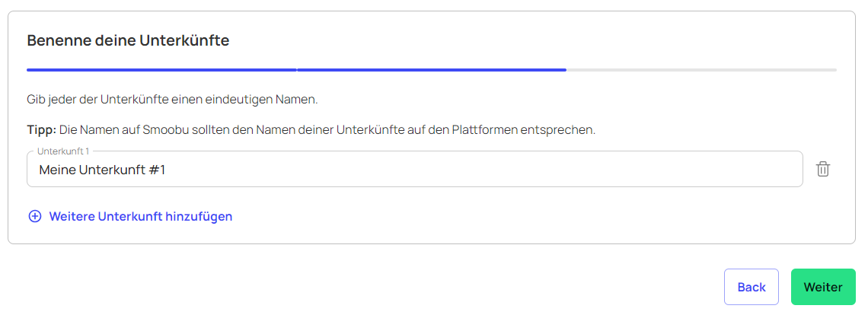Click the 'Benenne deine Unterkünfte' heading
The width and height of the screenshot is (868, 315).
(x=128, y=40)
